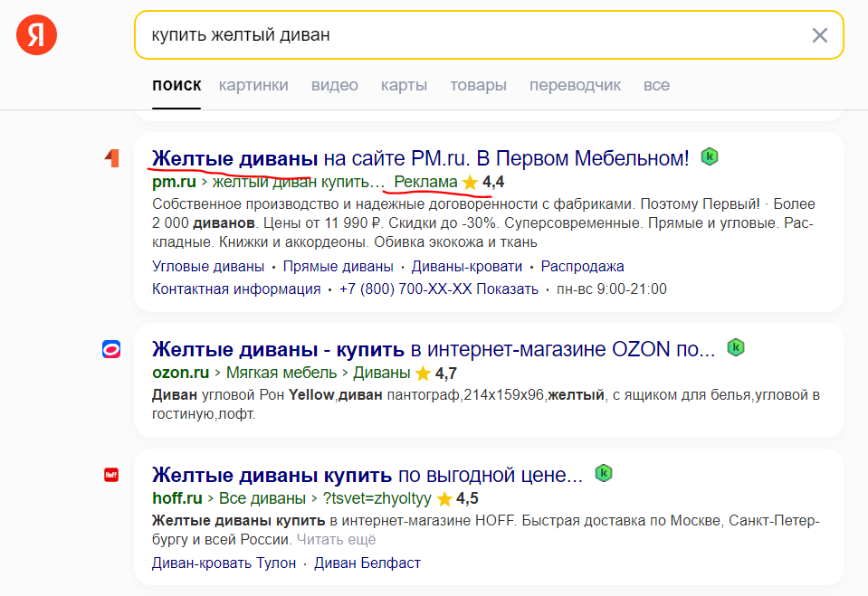Open the 'все' services tab
The height and width of the screenshot is (596, 868).
tap(656, 85)
